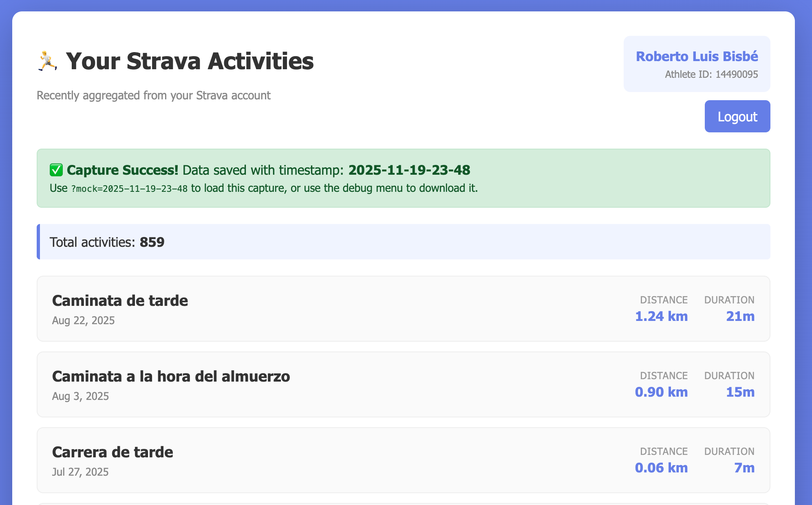This screenshot has height=505, width=812.
Task: Click the running person emoji icon
Action: tap(47, 61)
